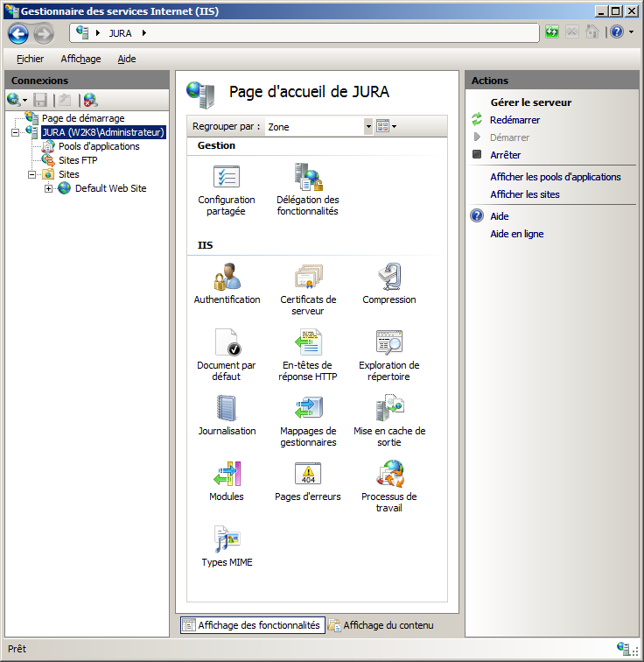Open the Compression feature icon
Image resolution: width=644 pixels, height=662 pixels.
click(389, 278)
